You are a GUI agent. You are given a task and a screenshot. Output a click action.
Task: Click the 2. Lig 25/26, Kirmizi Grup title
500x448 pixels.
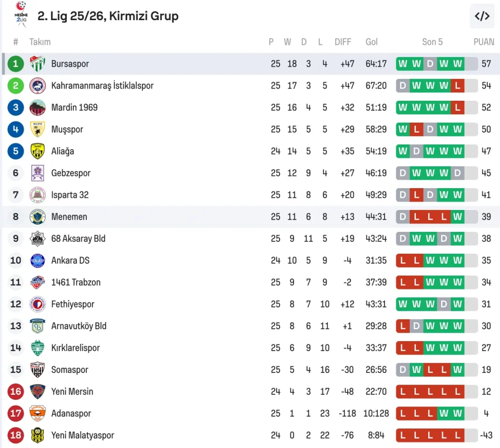108,16
